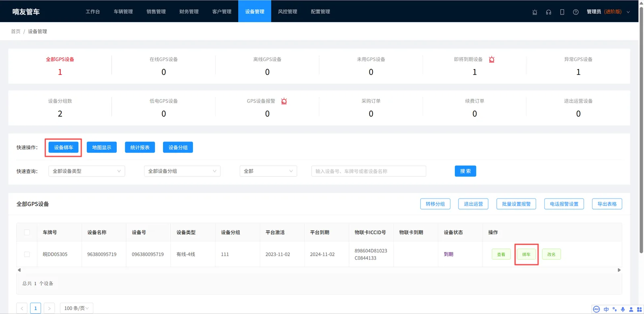Viewport: 644px width, 314px height.
Task: Focus the device number search input
Action: tap(369, 171)
